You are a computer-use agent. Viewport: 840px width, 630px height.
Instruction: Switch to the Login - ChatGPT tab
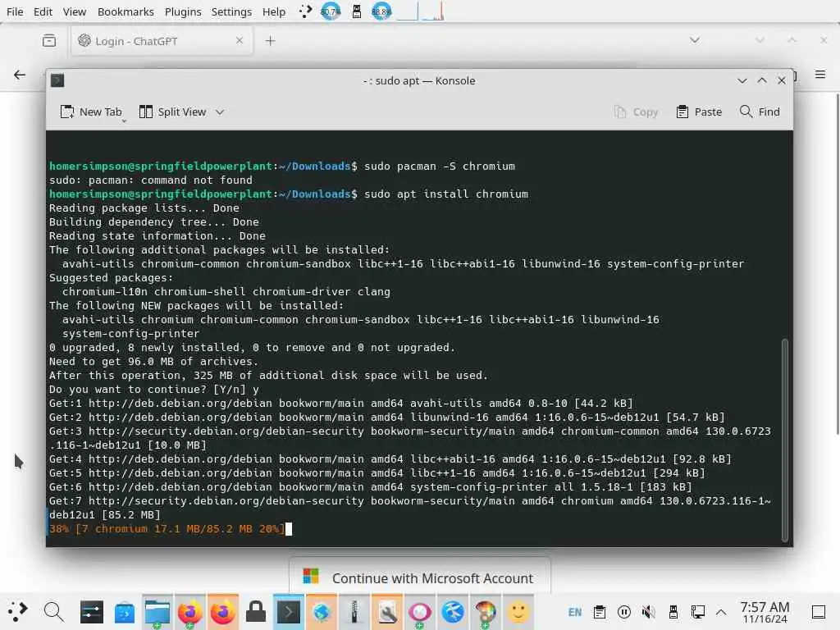(x=161, y=41)
